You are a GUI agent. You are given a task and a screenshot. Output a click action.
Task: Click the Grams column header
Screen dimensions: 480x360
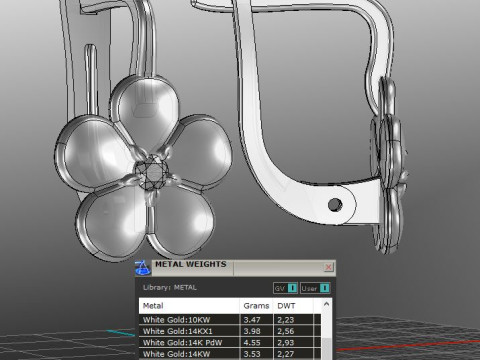(256, 306)
